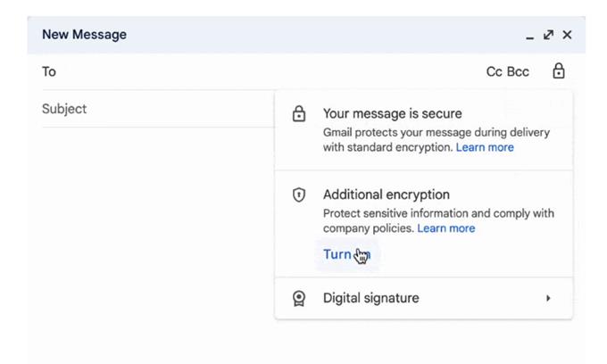The image size is (607, 364).
Task: Click the 'Your message is secure' heading
Action: click(392, 113)
